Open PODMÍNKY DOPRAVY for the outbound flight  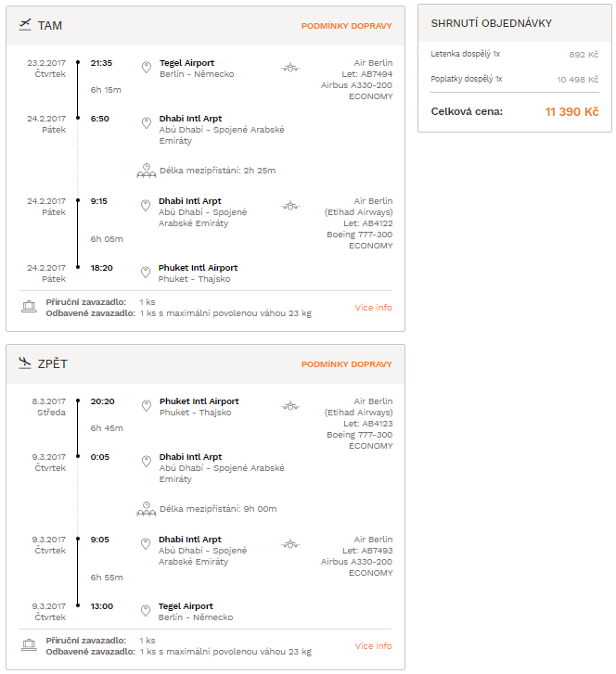[346, 26]
